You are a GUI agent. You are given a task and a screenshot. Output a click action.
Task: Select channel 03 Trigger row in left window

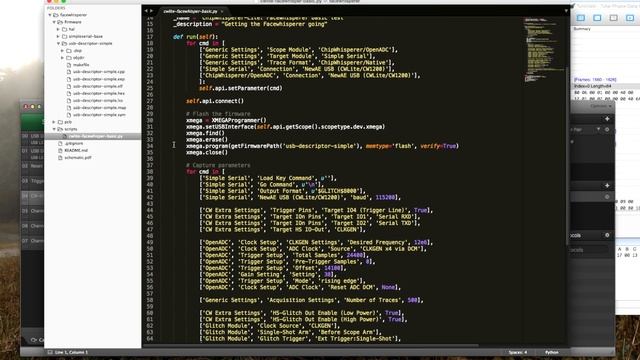coord(33,181)
